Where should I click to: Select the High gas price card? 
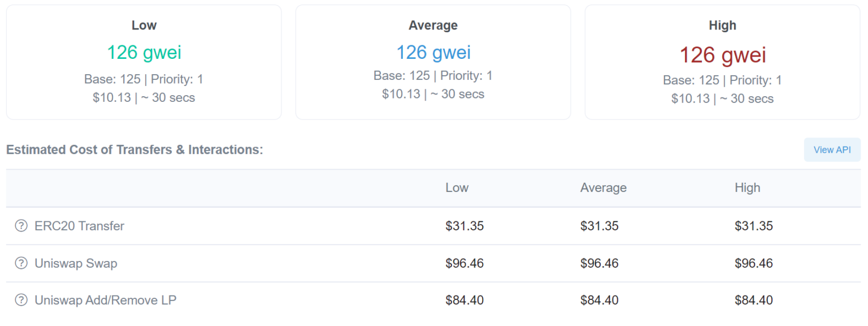point(722,62)
